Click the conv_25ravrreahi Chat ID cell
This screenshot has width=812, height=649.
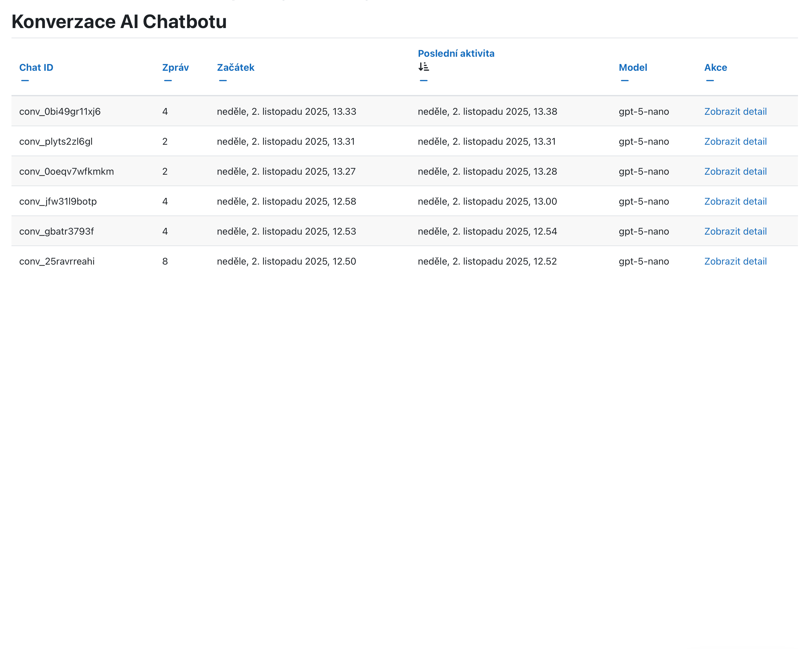coord(57,261)
